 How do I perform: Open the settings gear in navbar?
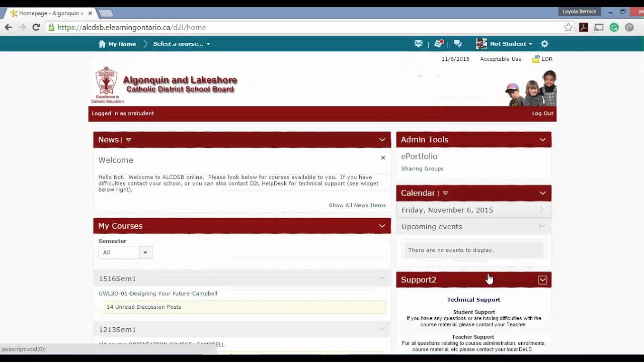[544, 44]
